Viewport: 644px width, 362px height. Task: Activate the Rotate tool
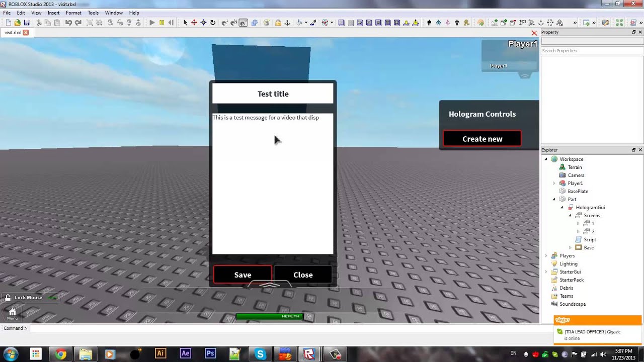click(213, 23)
